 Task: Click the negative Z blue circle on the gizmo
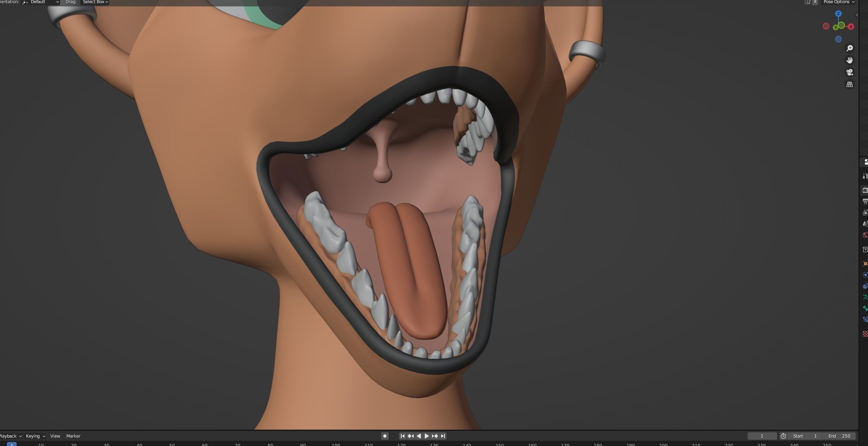838,39
